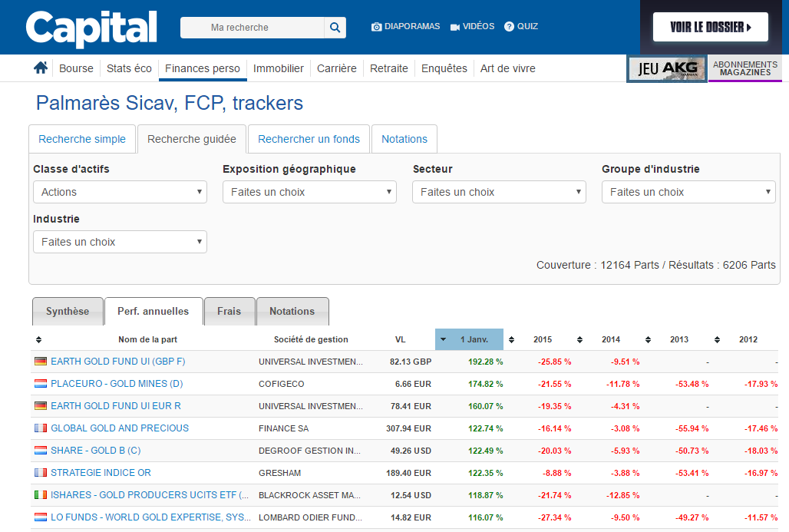
Task: Select Synthèse results tab
Action: 68,311
